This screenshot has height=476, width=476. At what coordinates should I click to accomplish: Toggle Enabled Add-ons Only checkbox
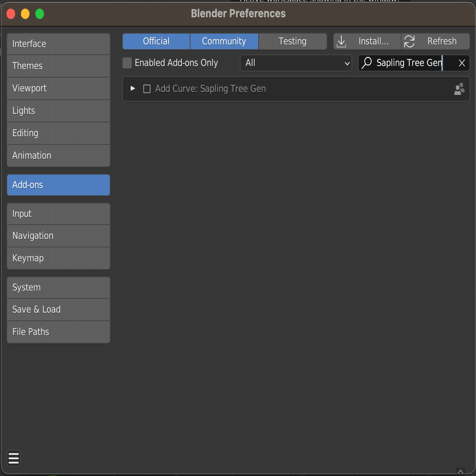[127, 63]
